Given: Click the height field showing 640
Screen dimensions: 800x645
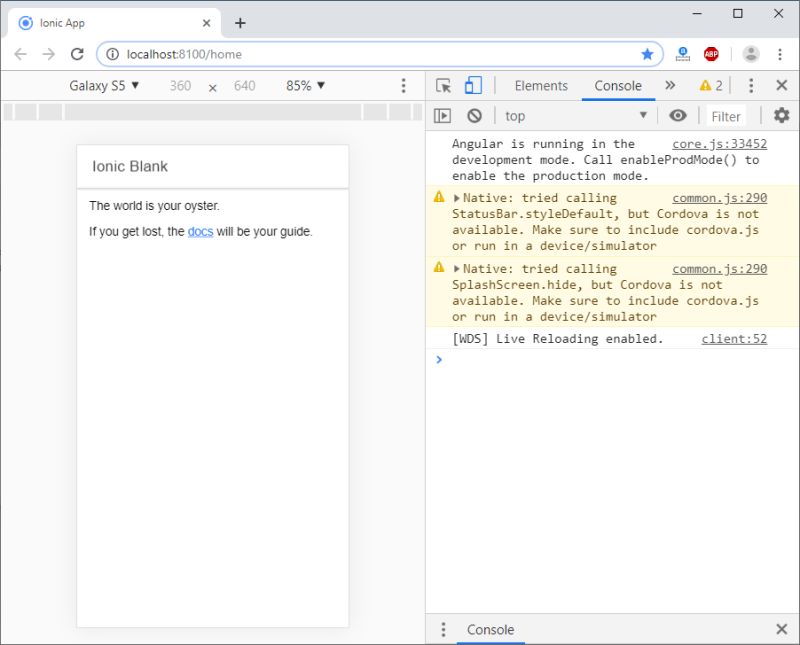Looking at the screenshot, I should click(x=244, y=86).
